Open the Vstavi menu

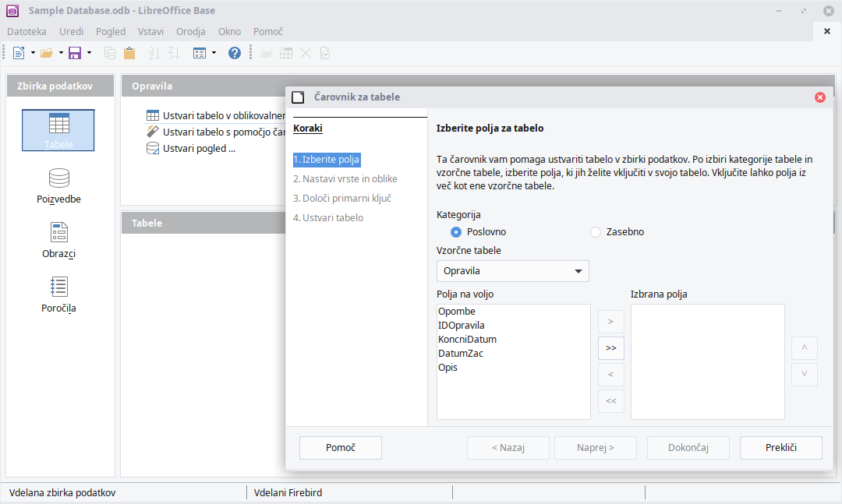pyautogui.click(x=150, y=31)
